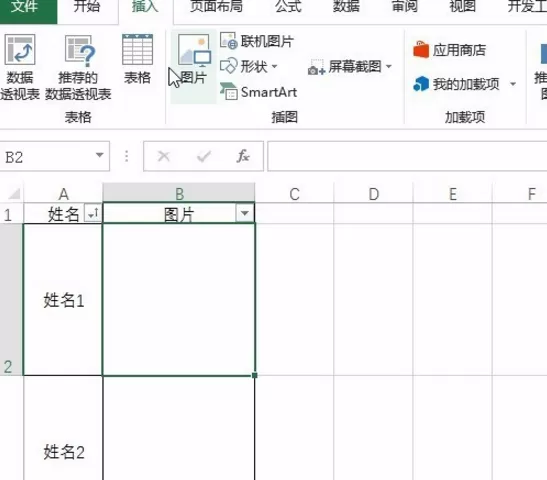Open the Shapes (形状) gallery
547x480 pixels.
249,66
